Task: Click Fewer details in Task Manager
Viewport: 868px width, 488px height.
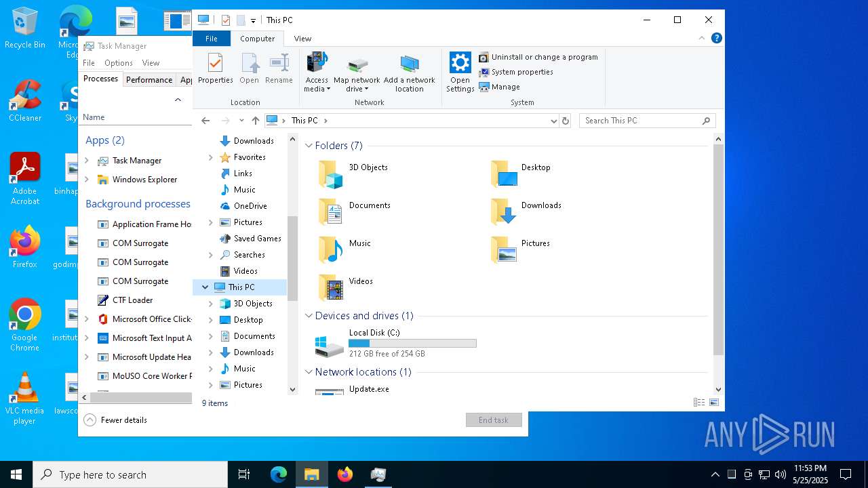Action: point(115,420)
